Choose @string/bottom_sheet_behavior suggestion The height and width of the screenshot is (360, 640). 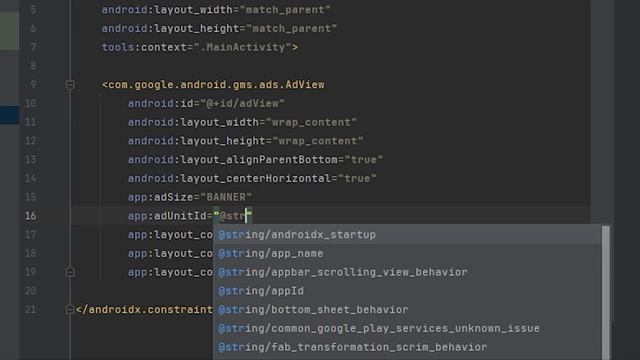click(407, 310)
